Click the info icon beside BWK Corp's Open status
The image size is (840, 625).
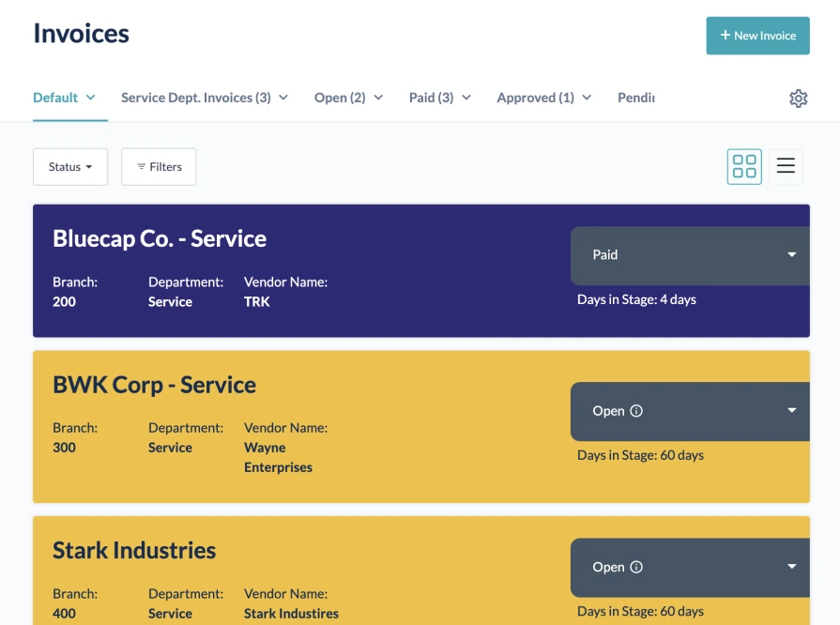click(637, 411)
